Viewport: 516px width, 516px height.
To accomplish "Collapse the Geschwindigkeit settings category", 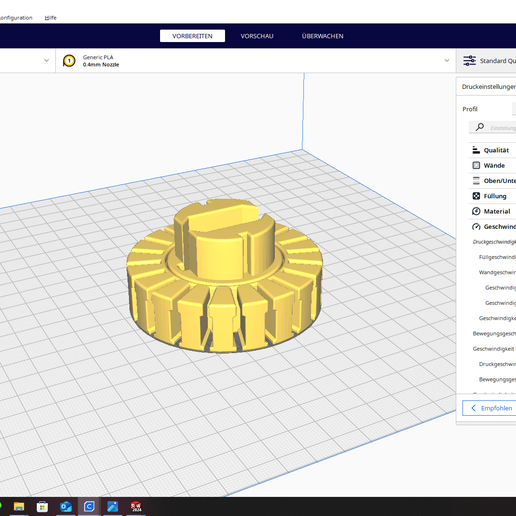I will 492,227.
